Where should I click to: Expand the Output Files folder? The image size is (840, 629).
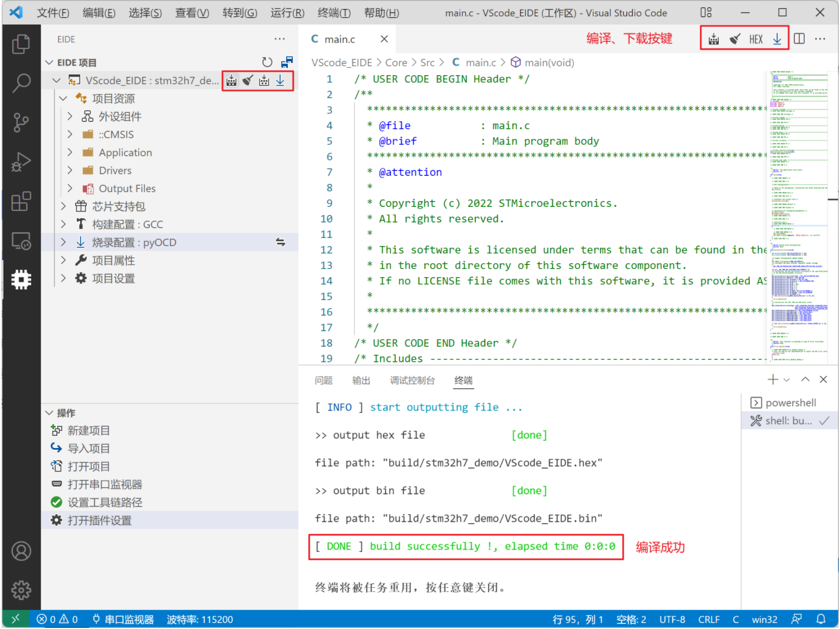[70, 189]
